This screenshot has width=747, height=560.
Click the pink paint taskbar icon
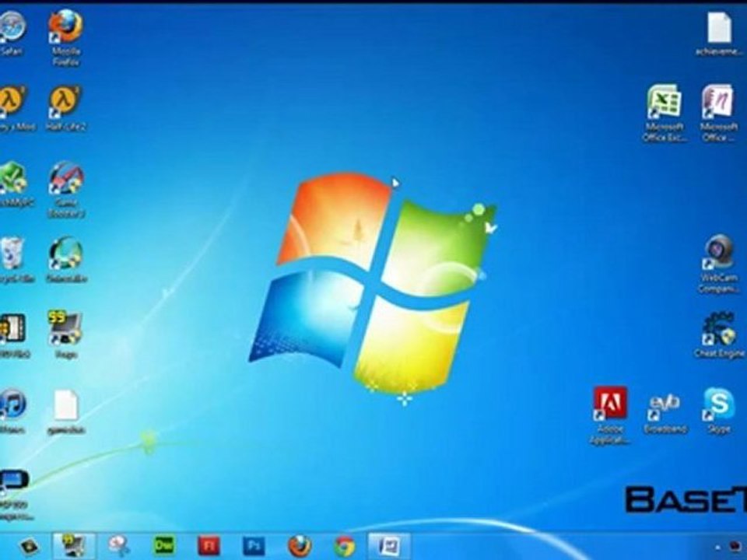[118, 546]
